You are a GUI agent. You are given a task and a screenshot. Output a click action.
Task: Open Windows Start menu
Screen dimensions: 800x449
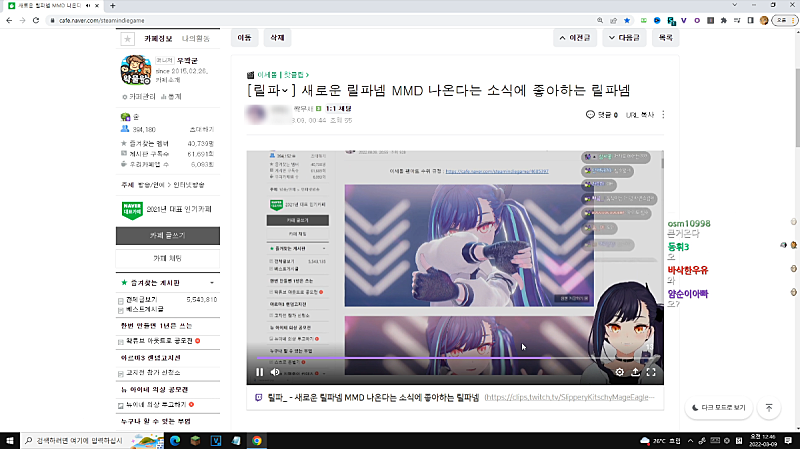10,440
